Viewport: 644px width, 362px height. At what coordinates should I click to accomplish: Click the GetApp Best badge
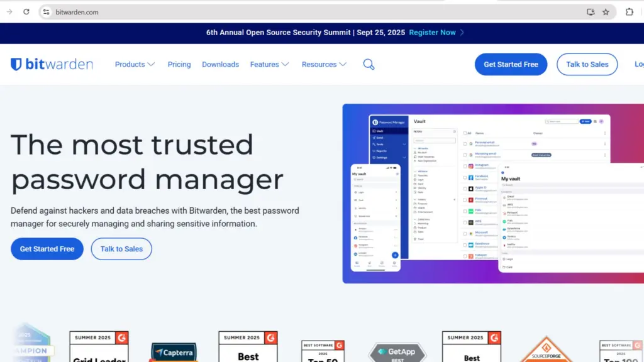click(397, 352)
